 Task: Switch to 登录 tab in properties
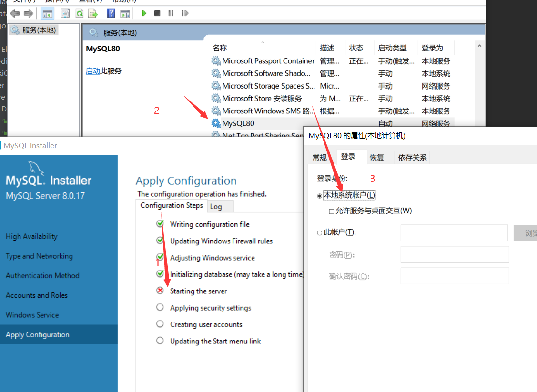(x=348, y=157)
